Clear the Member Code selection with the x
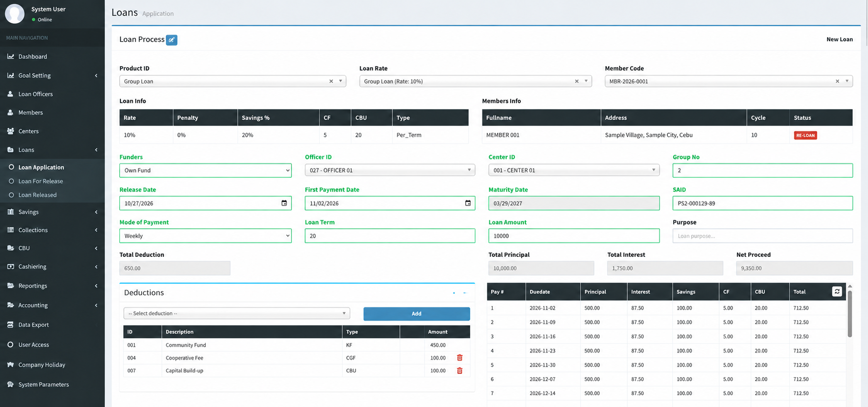This screenshot has height=407, width=868. click(837, 81)
